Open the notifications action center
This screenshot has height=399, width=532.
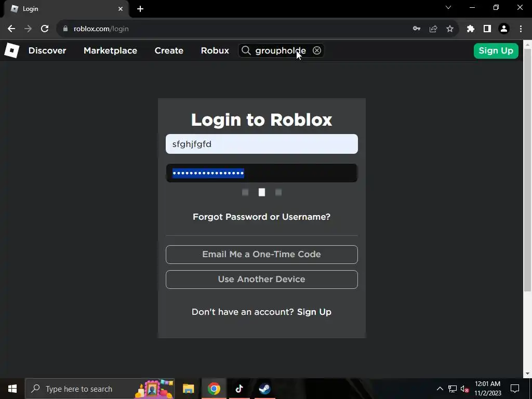coord(515,389)
